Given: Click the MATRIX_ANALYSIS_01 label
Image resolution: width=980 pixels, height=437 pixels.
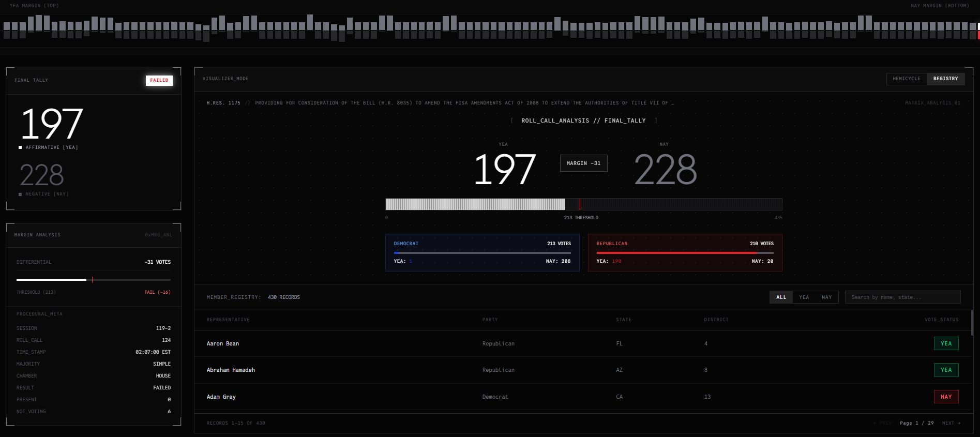Looking at the screenshot, I should point(932,103).
